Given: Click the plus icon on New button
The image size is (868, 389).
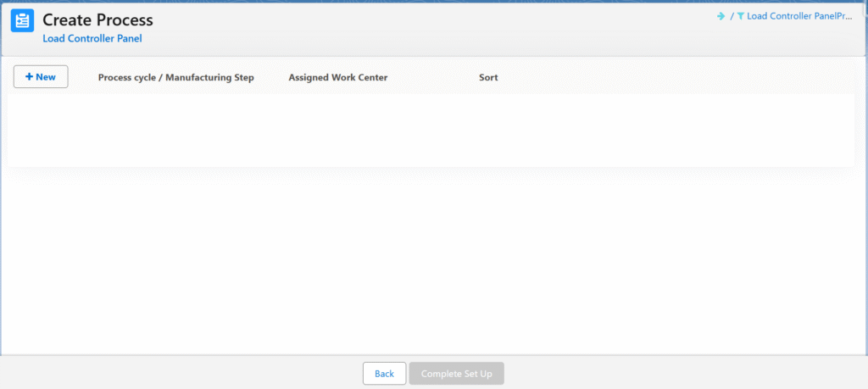Looking at the screenshot, I should coord(29,77).
